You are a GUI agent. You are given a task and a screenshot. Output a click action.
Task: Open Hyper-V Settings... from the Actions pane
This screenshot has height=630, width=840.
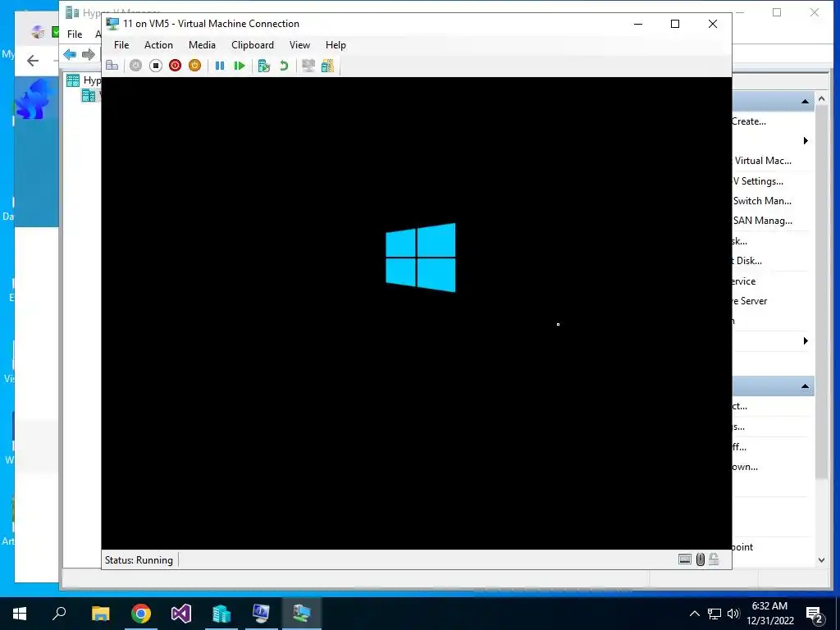[757, 181]
